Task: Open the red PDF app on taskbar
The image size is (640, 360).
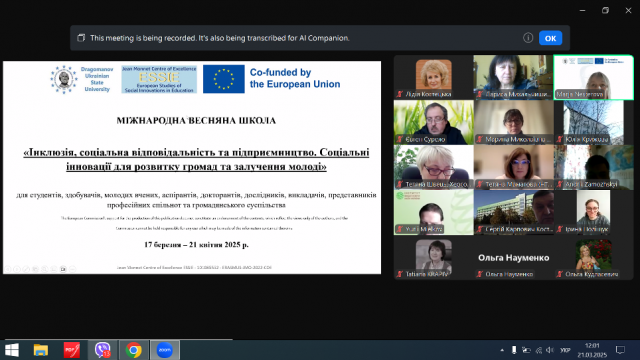Action: tap(72, 350)
